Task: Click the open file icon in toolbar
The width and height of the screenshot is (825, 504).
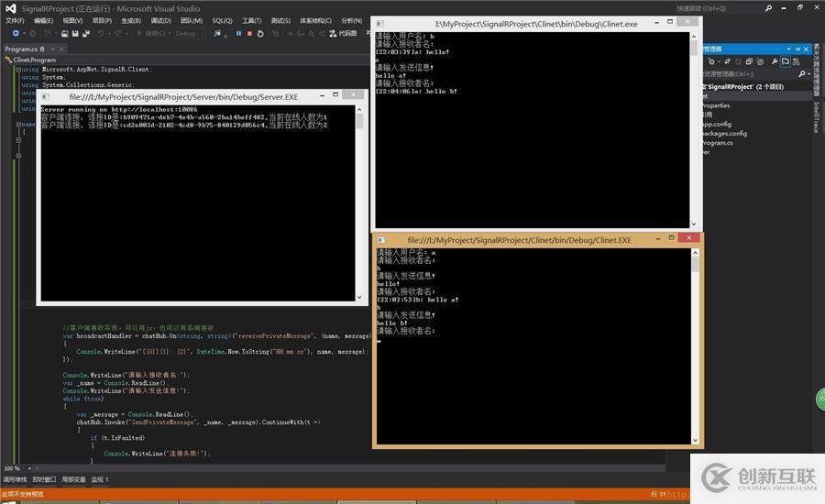Action: [65, 33]
